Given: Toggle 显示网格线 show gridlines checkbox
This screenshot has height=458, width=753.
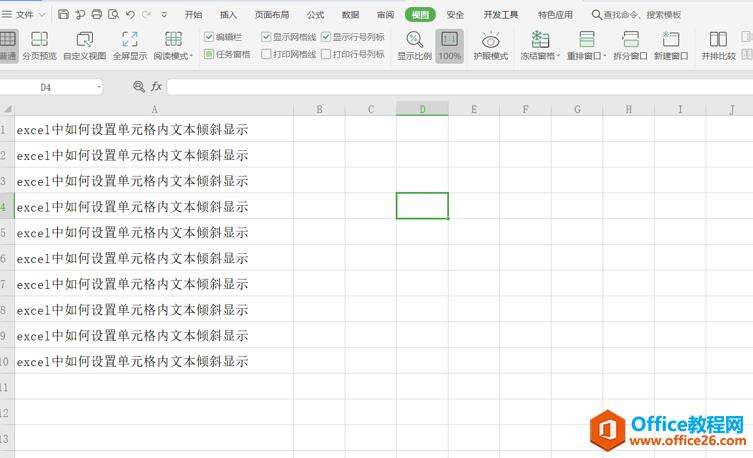Looking at the screenshot, I should coord(266,36).
